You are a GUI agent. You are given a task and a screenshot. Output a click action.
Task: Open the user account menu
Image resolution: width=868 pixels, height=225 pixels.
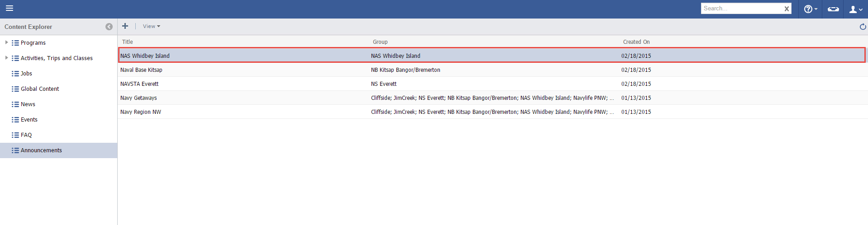855,9
